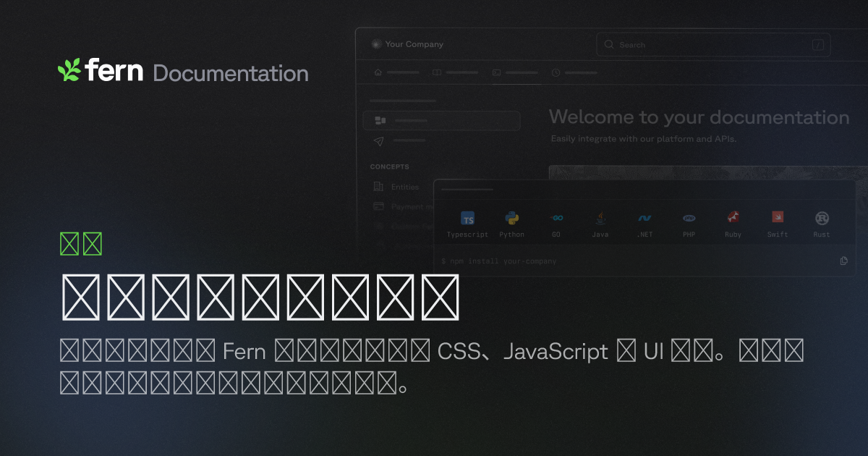
Task: Choose the .NET SDK icon
Action: 644,218
